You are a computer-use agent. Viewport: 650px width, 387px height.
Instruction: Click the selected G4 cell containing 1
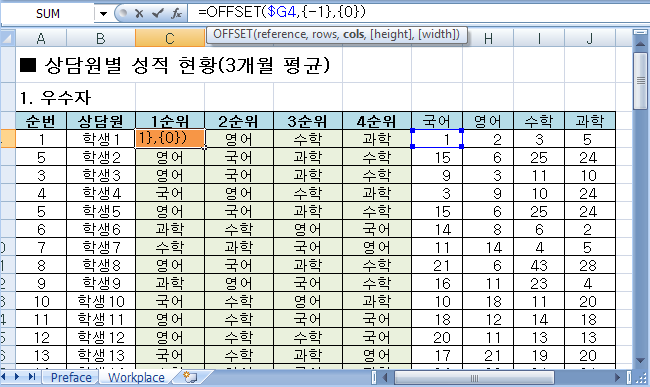(x=437, y=139)
